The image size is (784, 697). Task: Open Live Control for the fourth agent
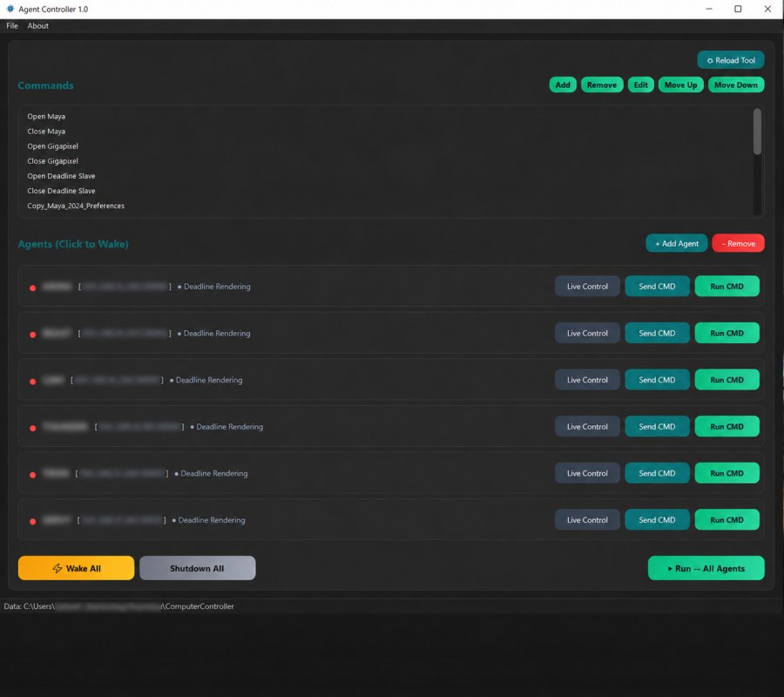(x=587, y=427)
